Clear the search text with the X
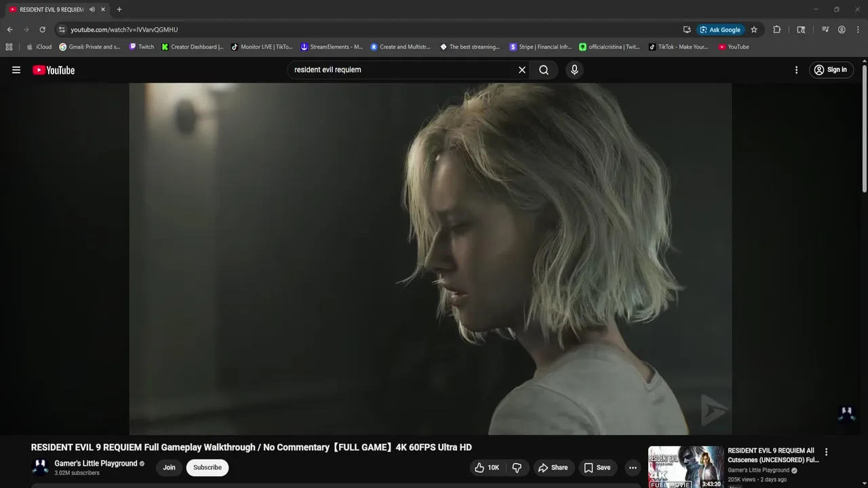The width and height of the screenshot is (868, 488). (x=522, y=70)
